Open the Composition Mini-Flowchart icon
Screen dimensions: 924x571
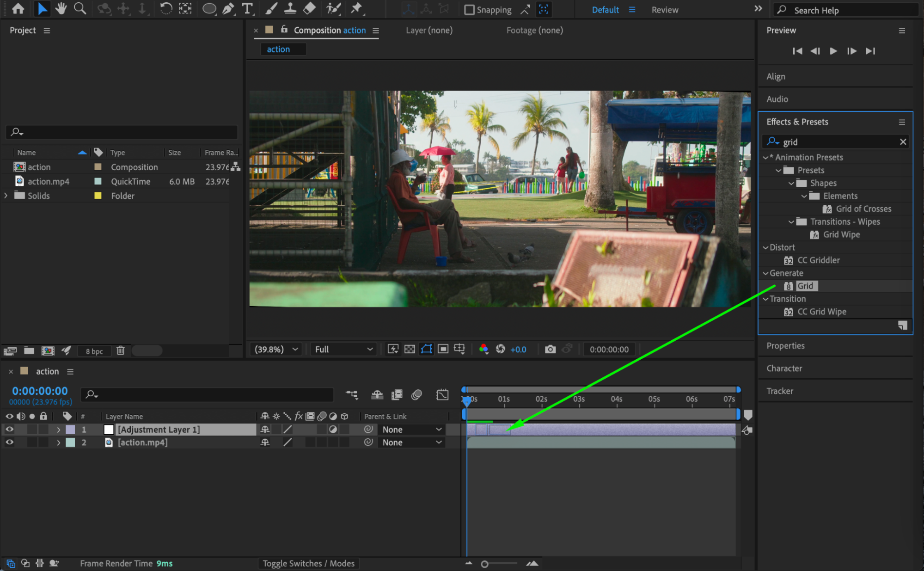[352, 394]
